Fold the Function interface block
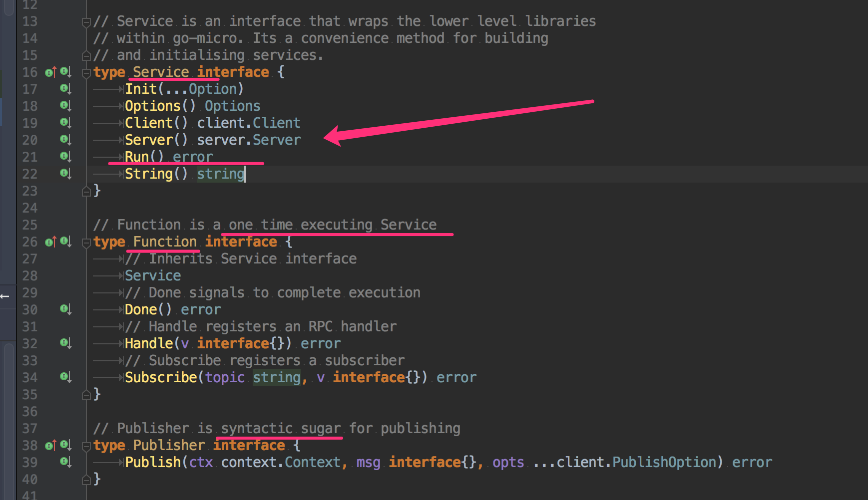 click(86, 243)
